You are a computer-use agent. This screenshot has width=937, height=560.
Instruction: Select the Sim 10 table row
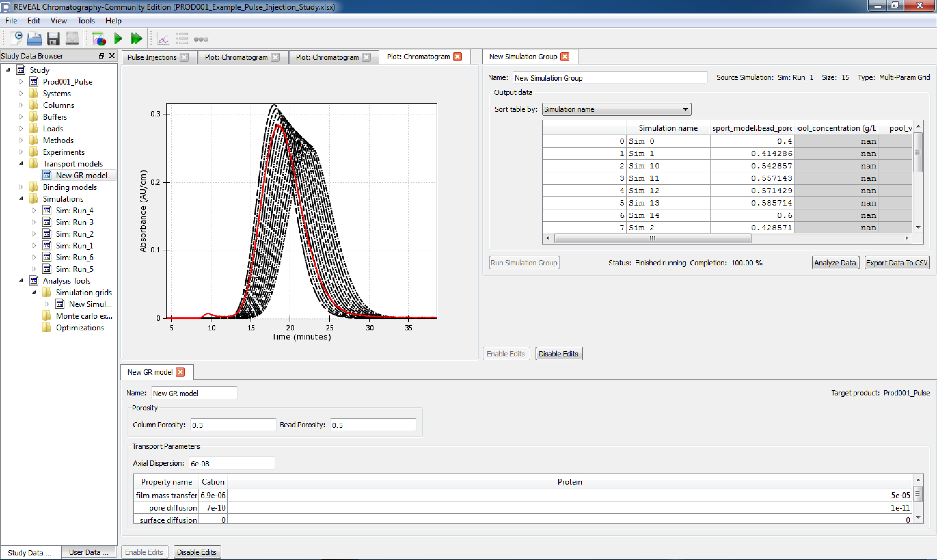click(x=727, y=166)
